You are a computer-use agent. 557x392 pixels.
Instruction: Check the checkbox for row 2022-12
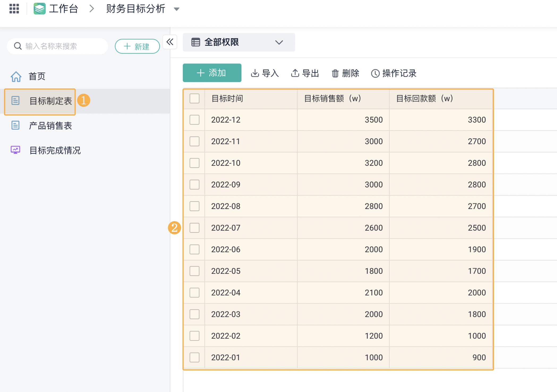point(194,120)
